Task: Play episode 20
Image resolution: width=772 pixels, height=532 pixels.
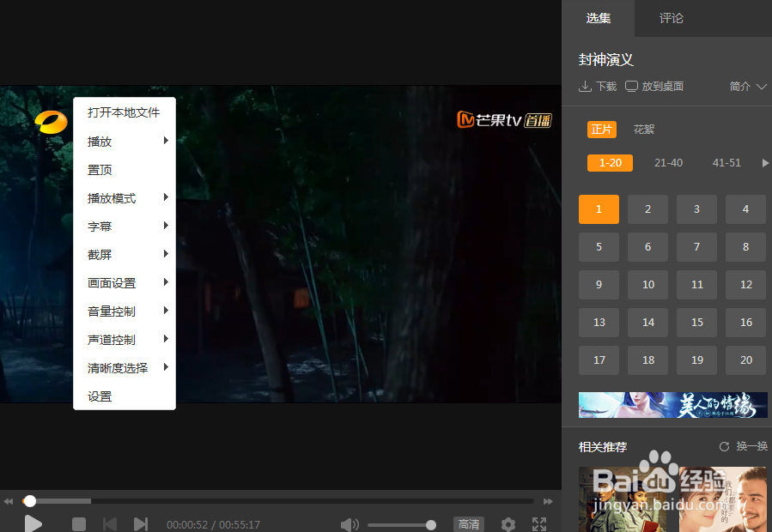Action: (x=746, y=360)
